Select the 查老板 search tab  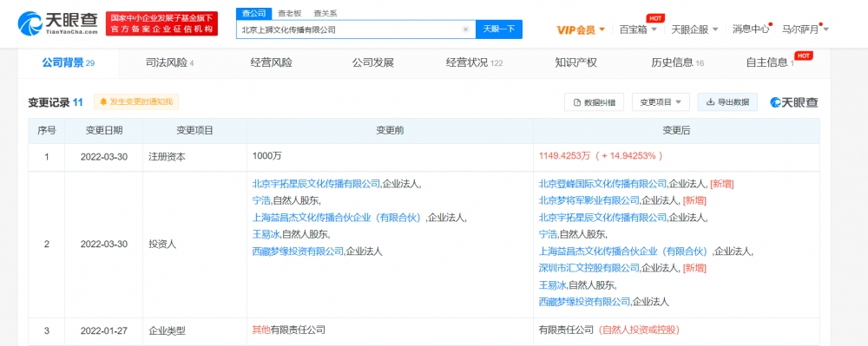click(x=290, y=13)
